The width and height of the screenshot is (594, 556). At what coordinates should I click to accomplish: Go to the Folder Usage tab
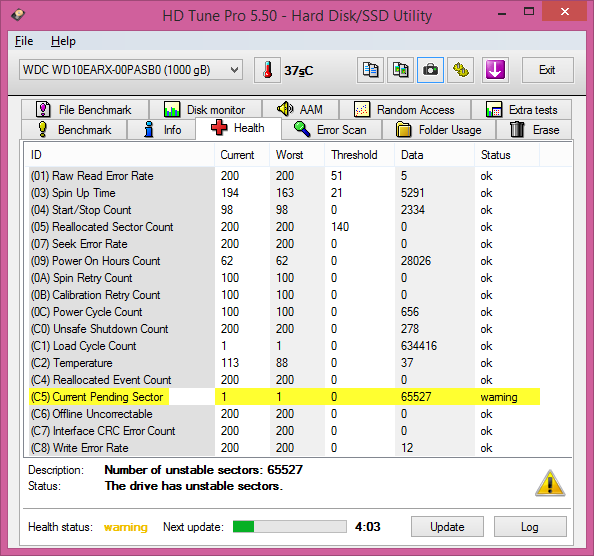[439, 130]
